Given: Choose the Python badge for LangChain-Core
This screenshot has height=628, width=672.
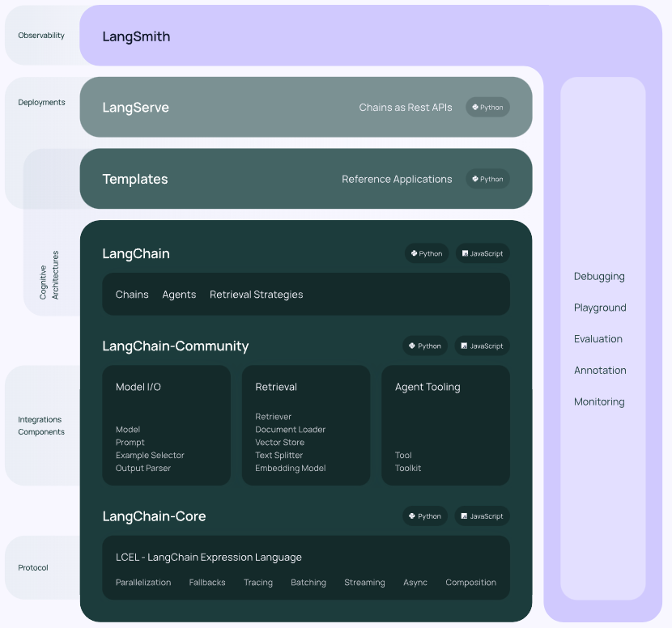Looking at the screenshot, I should [x=425, y=516].
